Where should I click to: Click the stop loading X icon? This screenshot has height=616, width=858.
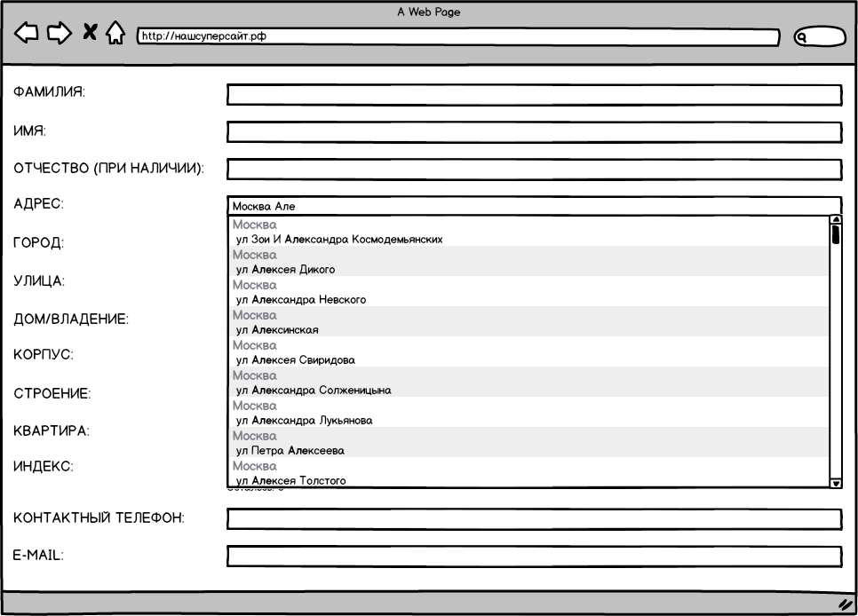tap(90, 32)
